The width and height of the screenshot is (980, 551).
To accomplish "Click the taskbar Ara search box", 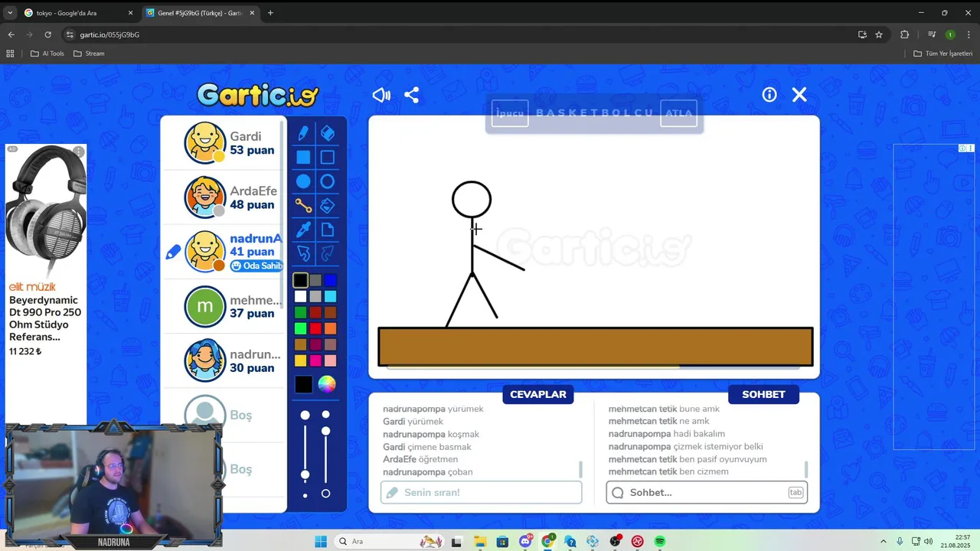I will 390,541.
